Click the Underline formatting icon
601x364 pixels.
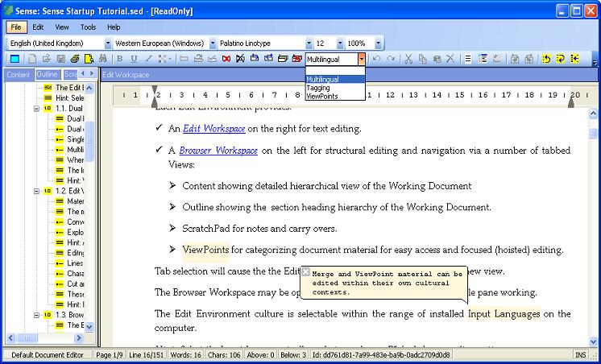[x=134, y=59]
